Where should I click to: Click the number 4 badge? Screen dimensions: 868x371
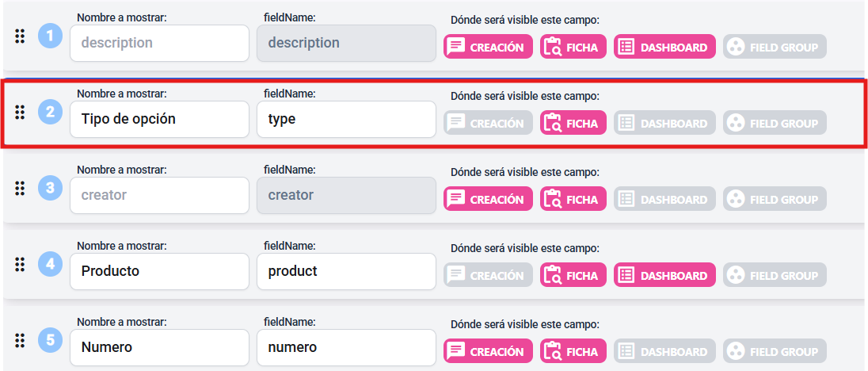coord(50,265)
